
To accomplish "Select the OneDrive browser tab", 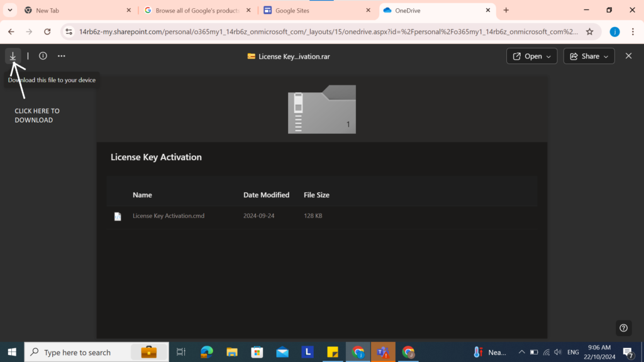I will tap(436, 11).
